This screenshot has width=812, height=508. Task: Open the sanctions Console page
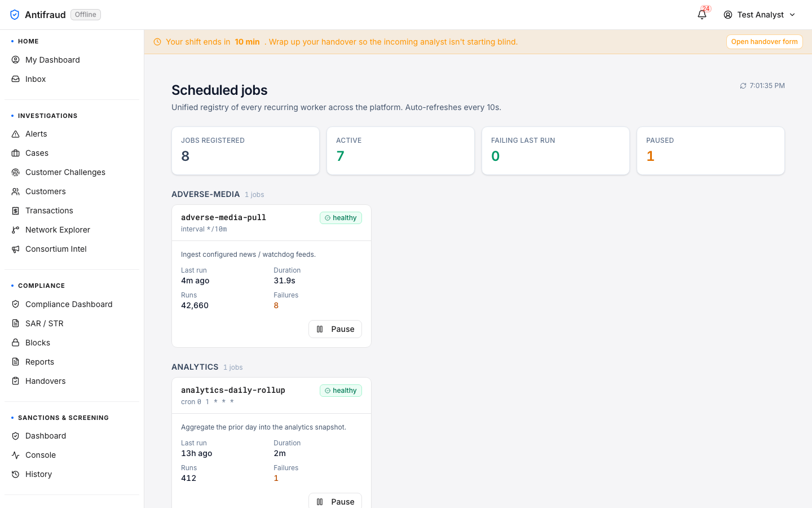point(72,455)
